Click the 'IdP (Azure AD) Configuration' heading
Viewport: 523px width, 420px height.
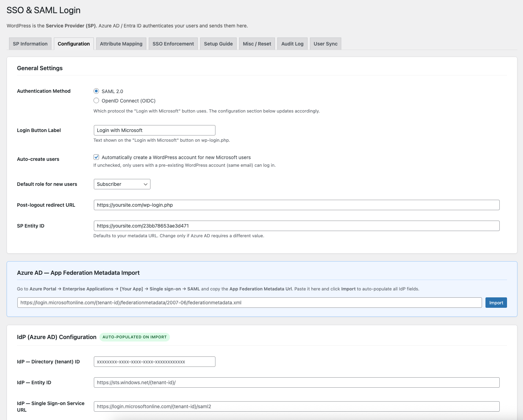(x=57, y=337)
